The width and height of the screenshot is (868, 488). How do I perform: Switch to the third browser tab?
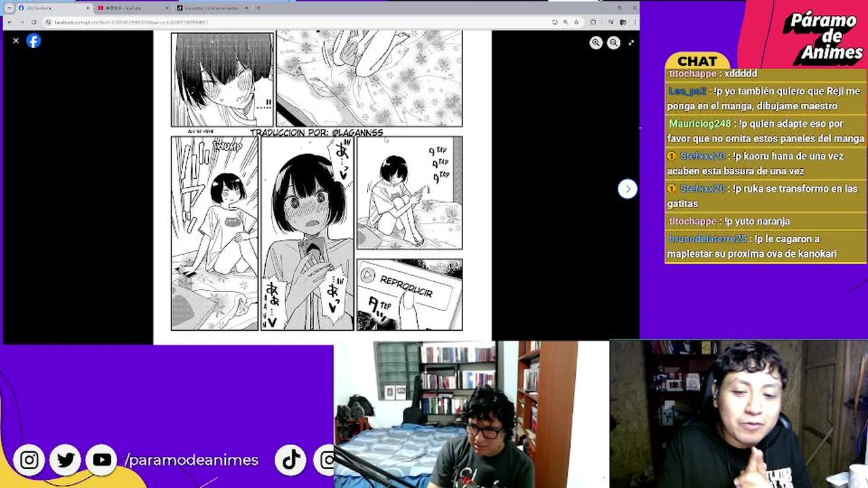(x=212, y=8)
